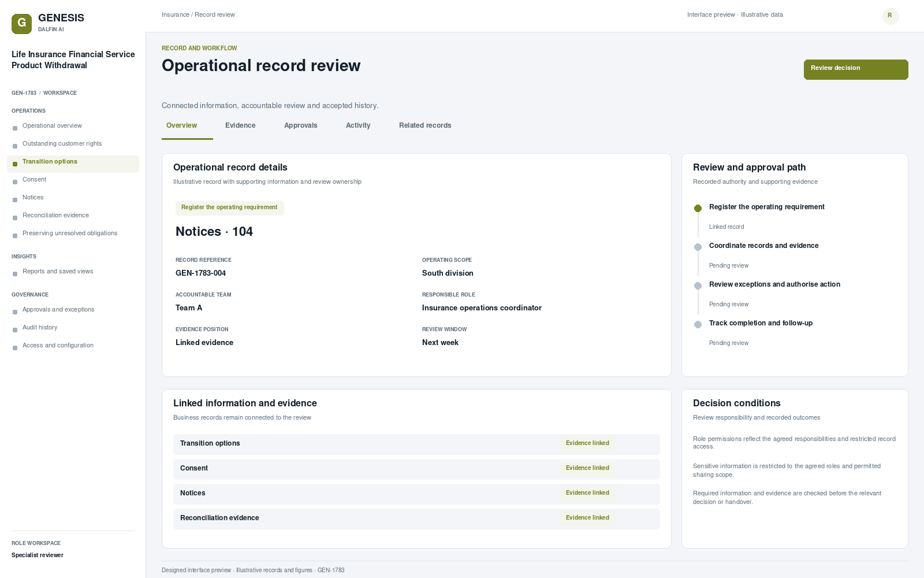Open Outstanding customer rights in sidebar
This screenshot has height=578, width=924.
click(73, 144)
